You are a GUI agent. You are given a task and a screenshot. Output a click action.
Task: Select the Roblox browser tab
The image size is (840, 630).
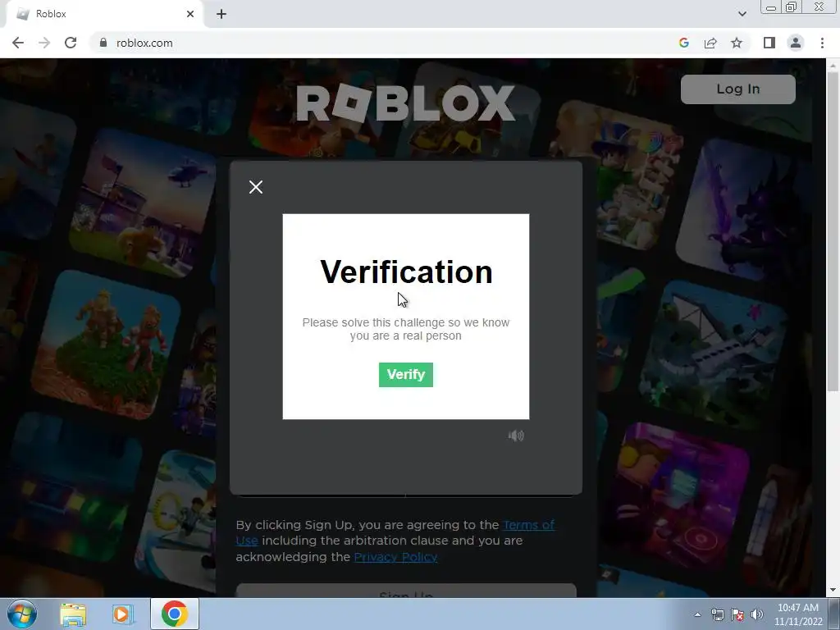(x=105, y=14)
